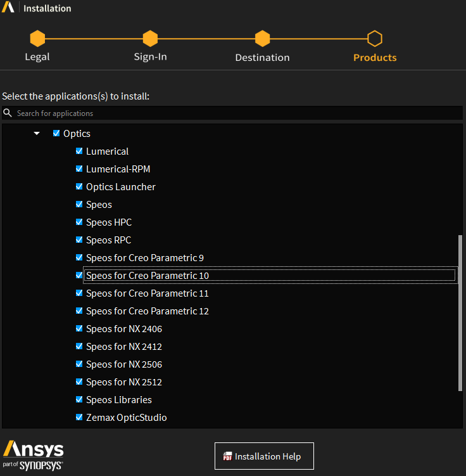Select the Lumerical-RPM row text
This screenshot has height=476, width=466.
(x=118, y=169)
